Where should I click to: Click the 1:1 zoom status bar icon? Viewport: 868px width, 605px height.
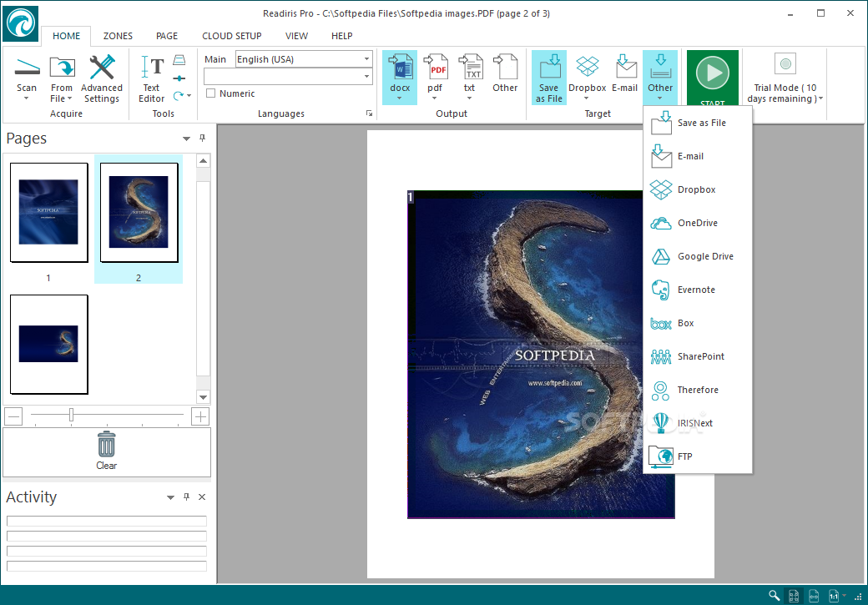point(834,596)
